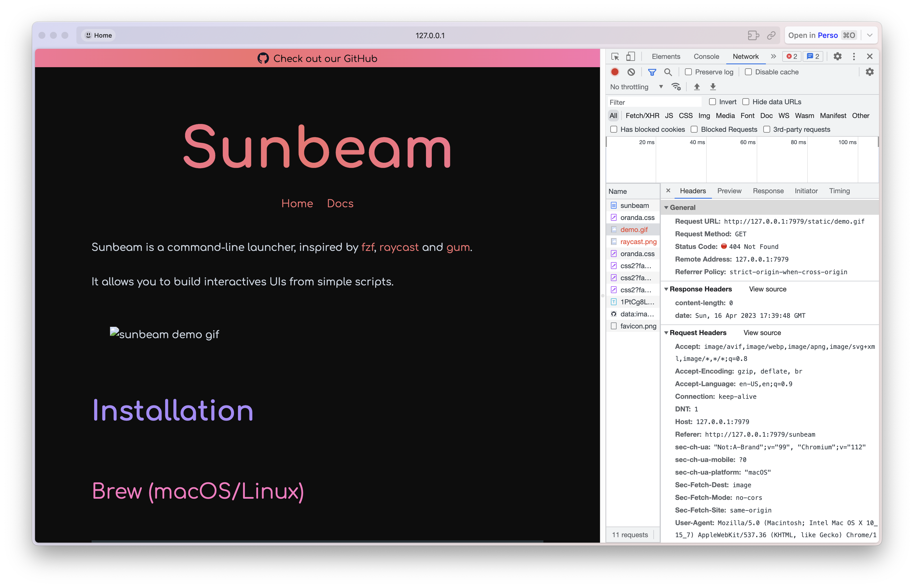Screen dimensions: 914x588
Task: Switch to the Console tab
Action: pos(706,57)
